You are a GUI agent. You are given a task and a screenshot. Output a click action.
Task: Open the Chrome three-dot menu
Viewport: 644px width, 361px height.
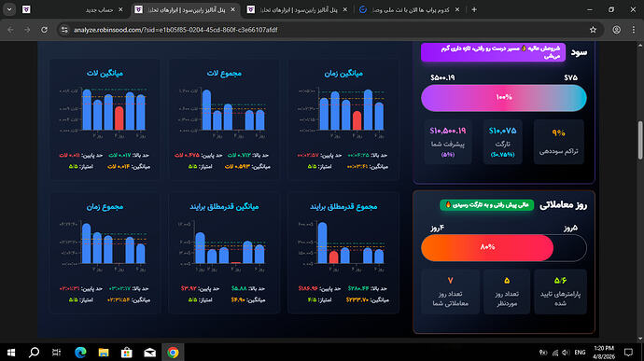pos(634,30)
